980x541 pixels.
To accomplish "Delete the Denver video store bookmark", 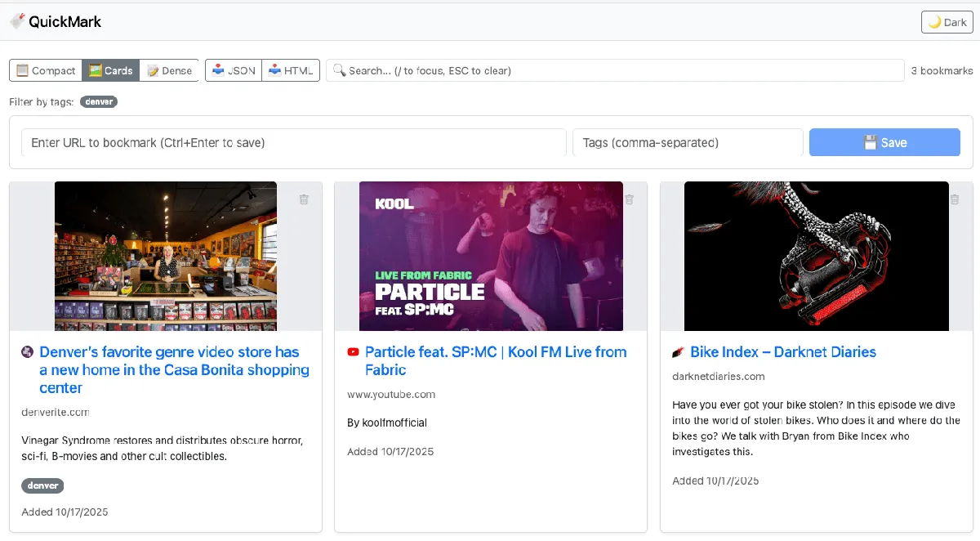I will tap(304, 199).
